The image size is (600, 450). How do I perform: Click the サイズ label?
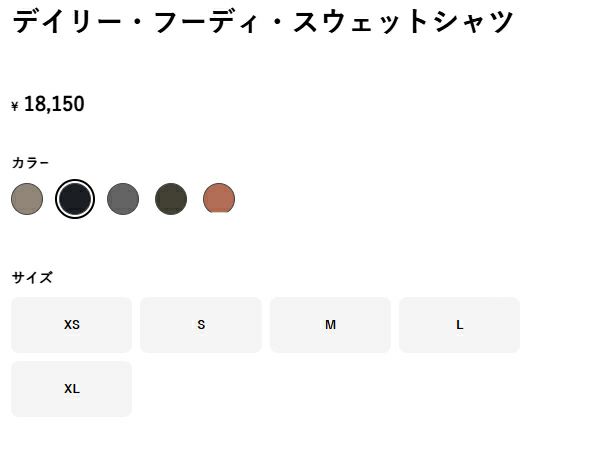32,277
